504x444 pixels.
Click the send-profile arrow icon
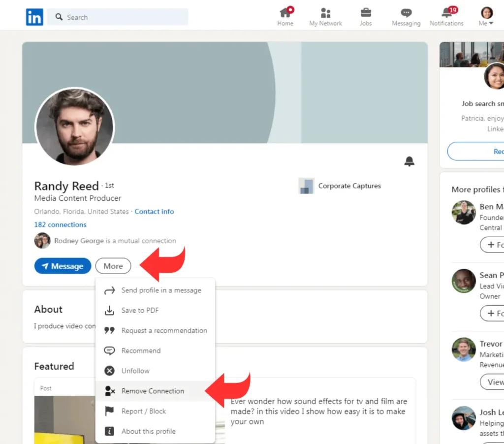[x=109, y=290]
